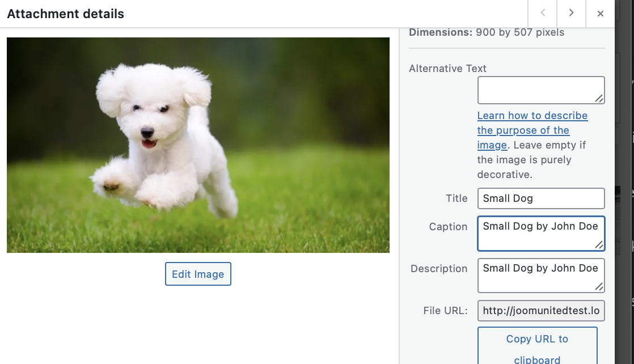The image size is (634, 364).
Task: Focus the Alternative Text box
Action: 540,90
